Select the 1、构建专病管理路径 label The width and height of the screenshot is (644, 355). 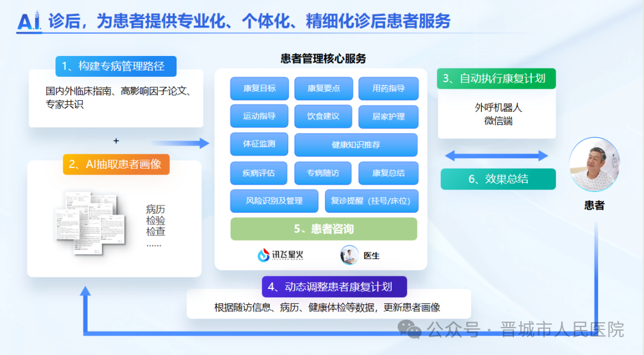click(116, 66)
